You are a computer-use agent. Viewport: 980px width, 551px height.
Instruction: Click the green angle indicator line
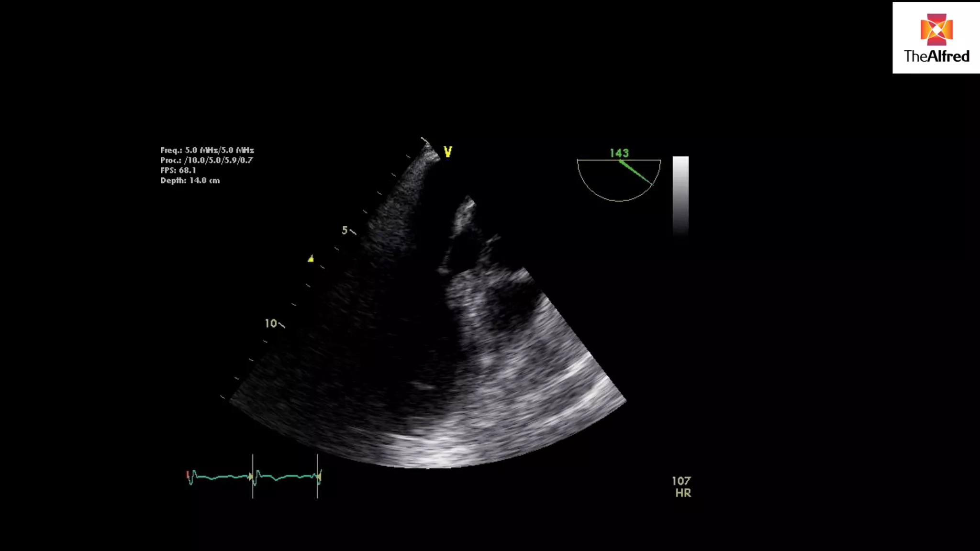click(x=636, y=173)
